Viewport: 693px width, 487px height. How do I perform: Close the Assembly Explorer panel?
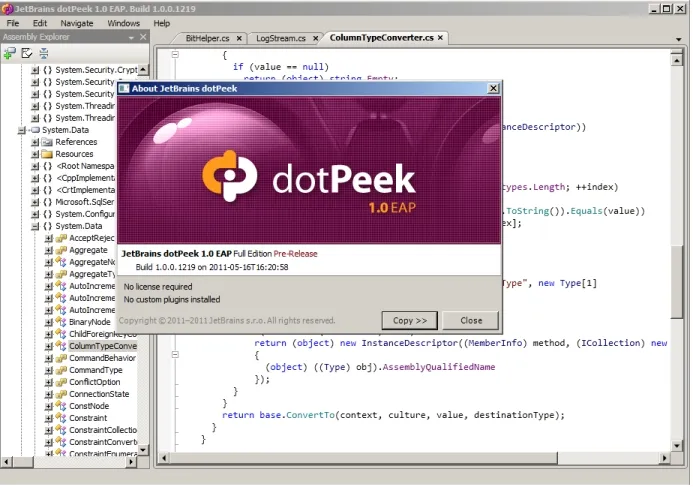click(x=143, y=37)
